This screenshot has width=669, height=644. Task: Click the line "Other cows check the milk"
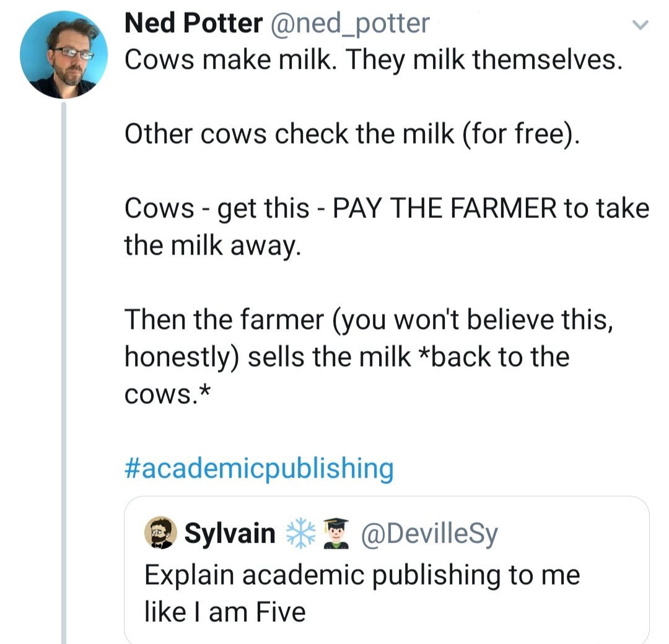pos(289,134)
